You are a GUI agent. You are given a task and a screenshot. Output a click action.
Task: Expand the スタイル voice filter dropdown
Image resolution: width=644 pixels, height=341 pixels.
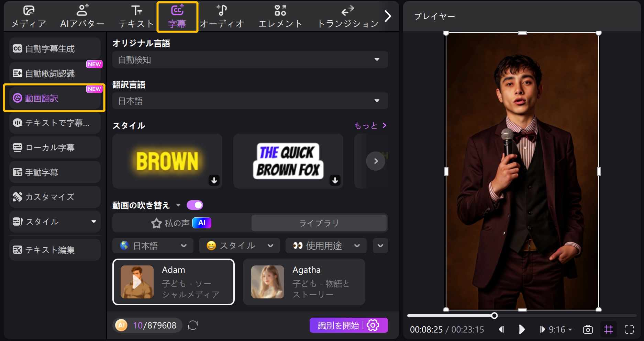[239, 246]
